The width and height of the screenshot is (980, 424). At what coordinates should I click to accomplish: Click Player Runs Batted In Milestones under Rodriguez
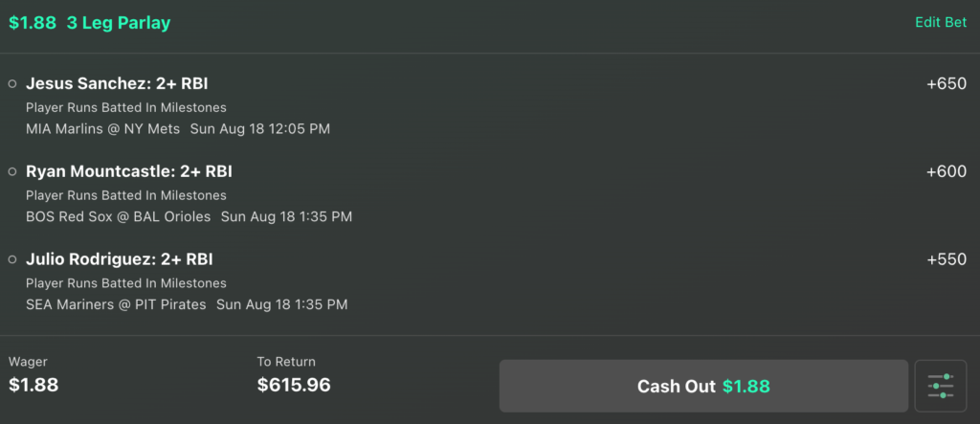pyautogui.click(x=126, y=283)
